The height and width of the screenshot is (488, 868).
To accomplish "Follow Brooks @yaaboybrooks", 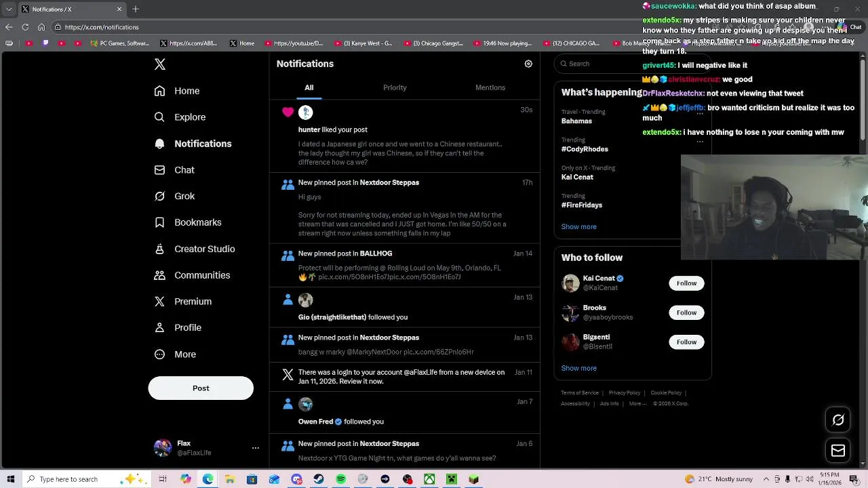I will (686, 312).
